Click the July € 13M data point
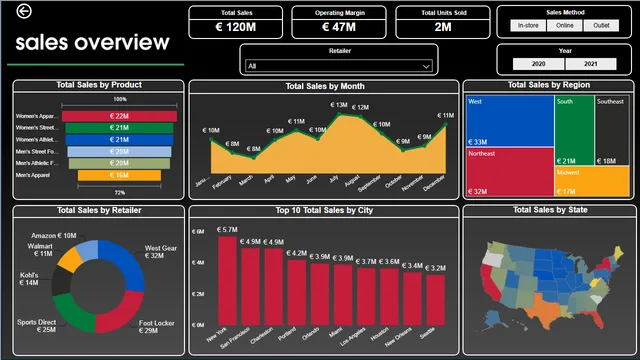 [x=339, y=115]
